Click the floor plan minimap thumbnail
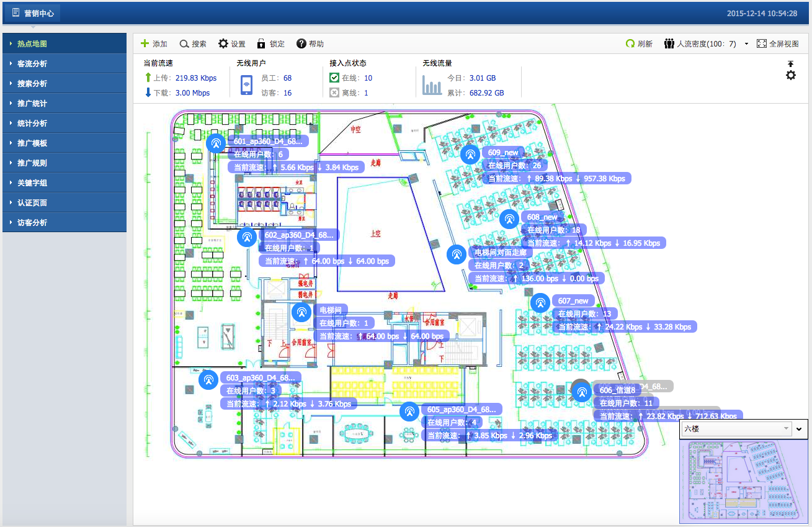This screenshot has height=527, width=812. [x=743, y=480]
